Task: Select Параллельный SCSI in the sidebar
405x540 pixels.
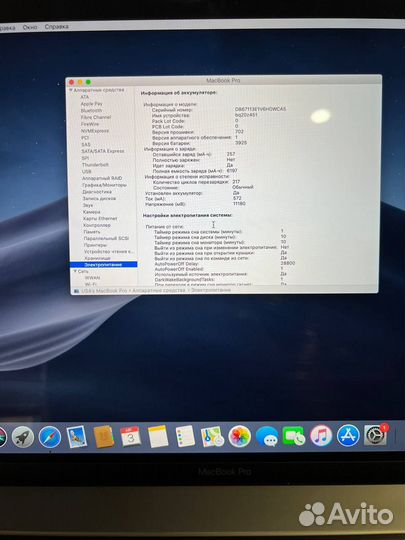Action: [106, 238]
